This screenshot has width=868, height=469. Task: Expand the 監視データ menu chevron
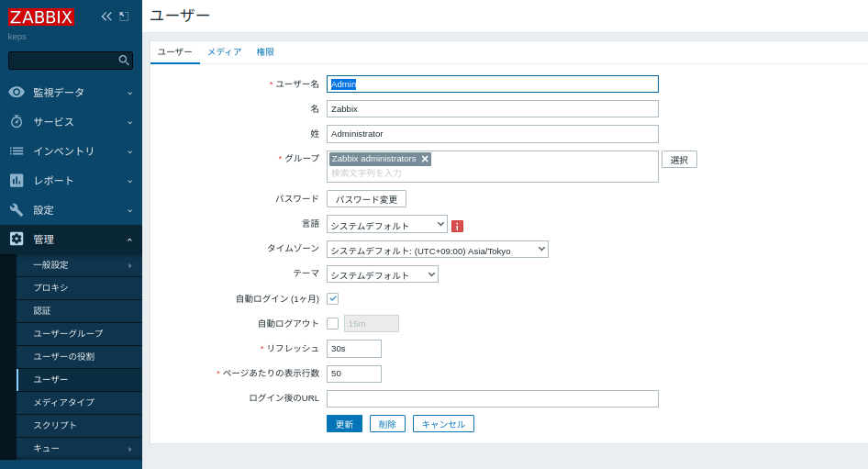130,93
